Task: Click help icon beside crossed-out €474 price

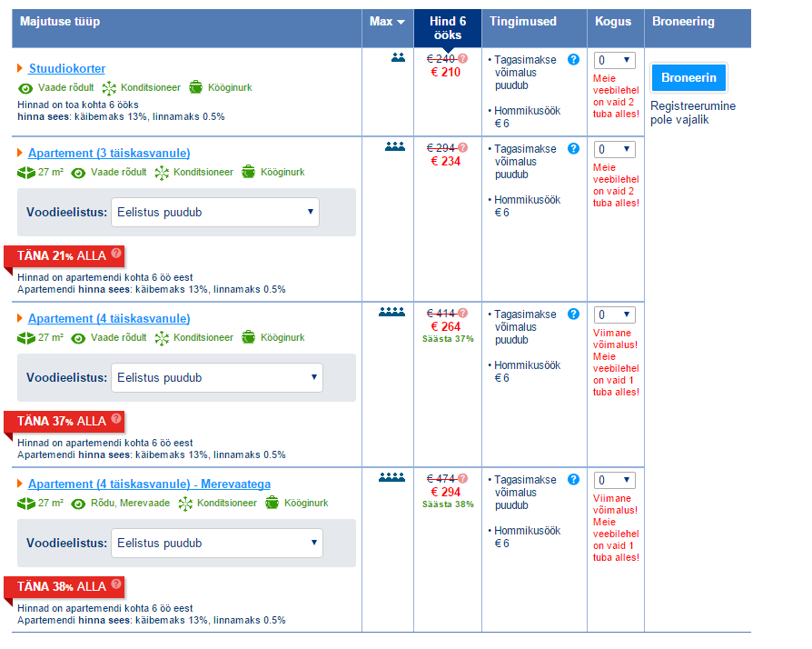Action: pos(463,479)
